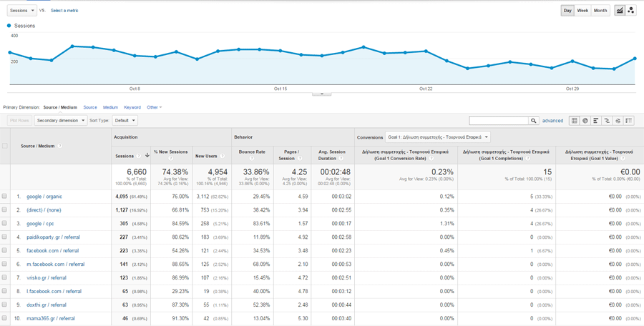Set primary dimension to Source
This screenshot has width=644, height=326.
tap(90, 107)
